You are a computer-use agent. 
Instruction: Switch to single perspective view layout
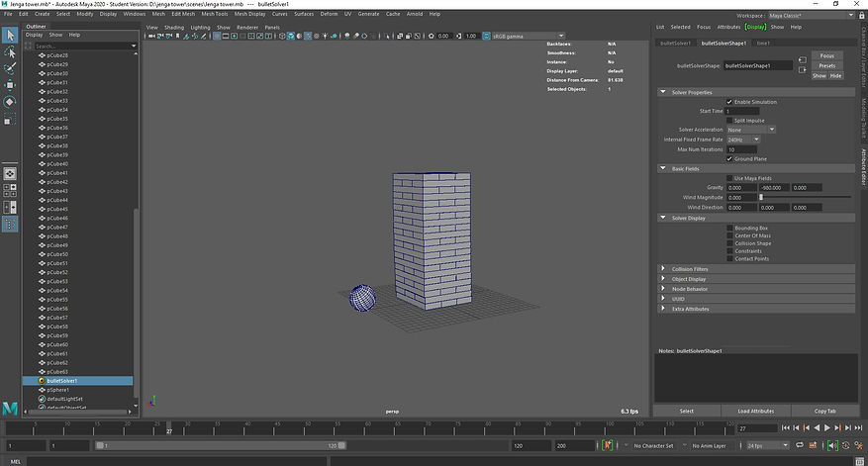(10, 174)
